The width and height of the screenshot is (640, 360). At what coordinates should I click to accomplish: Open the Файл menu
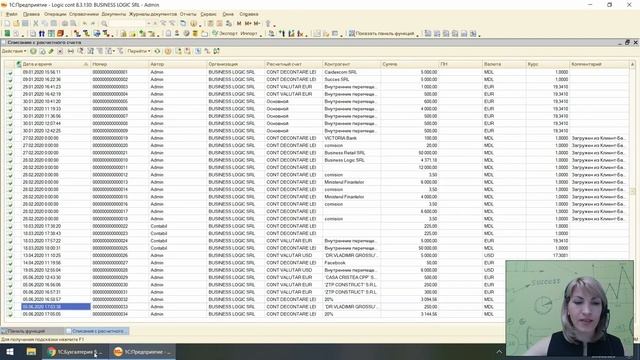coord(11,14)
